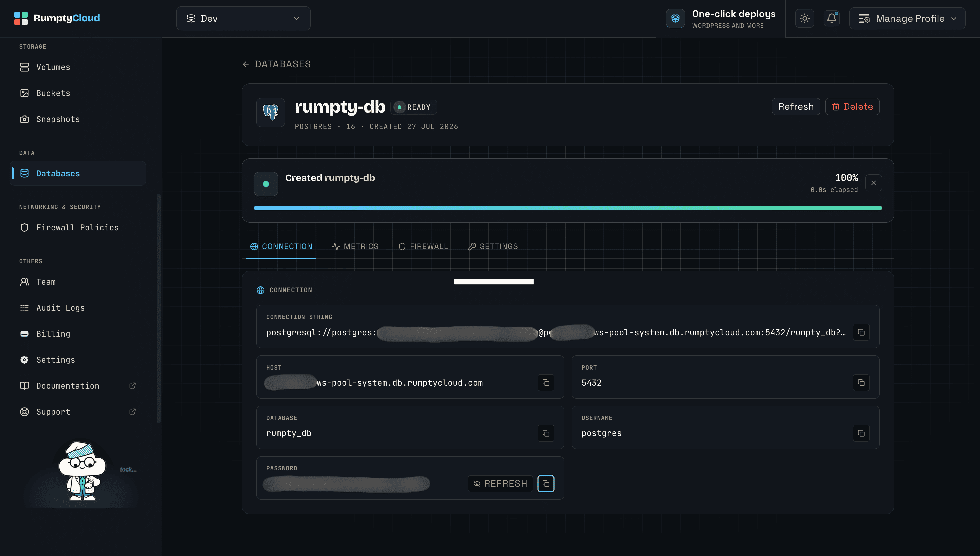Open the Dev environment dropdown

point(243,18)
